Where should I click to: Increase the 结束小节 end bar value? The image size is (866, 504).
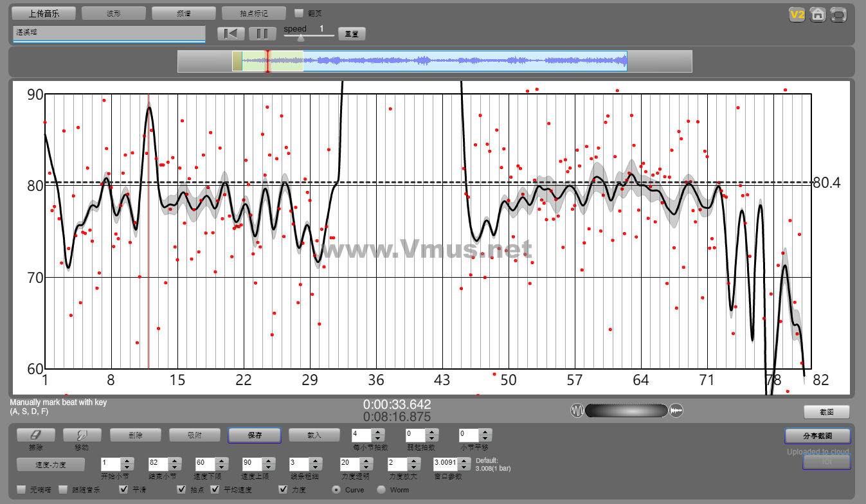point(174,460)
